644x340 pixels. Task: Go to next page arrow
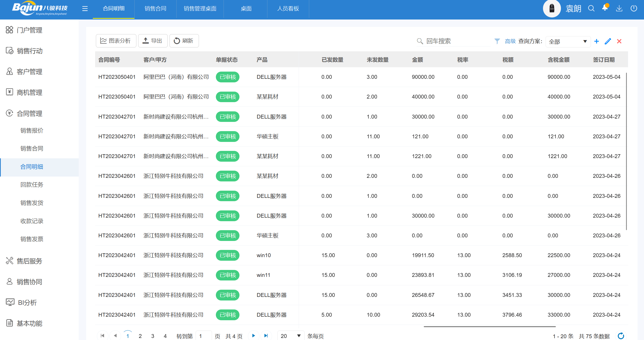click(x=254, y=336)
